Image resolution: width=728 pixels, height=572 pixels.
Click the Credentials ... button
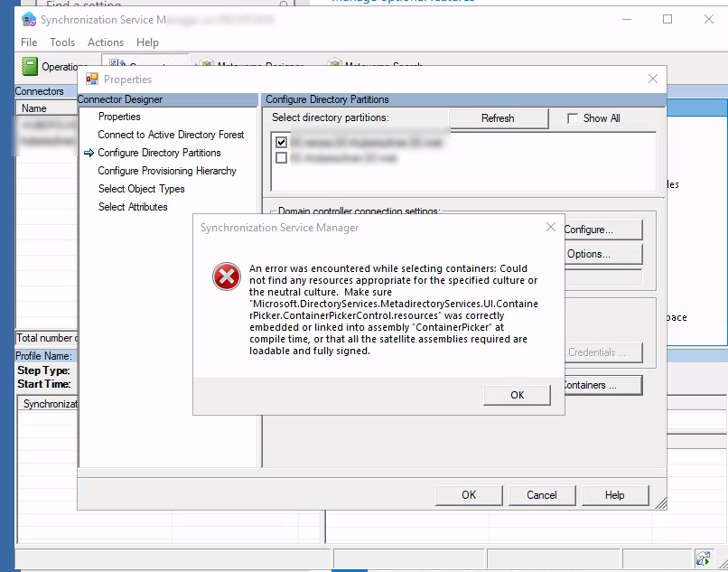point(602,352)
